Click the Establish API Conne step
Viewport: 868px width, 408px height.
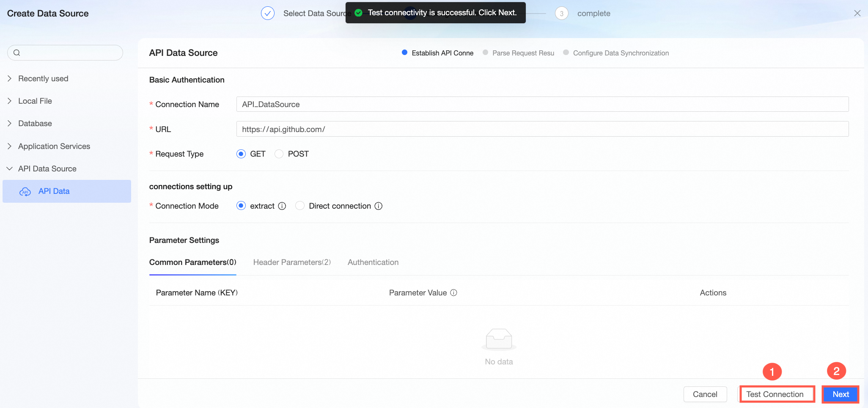437,53
